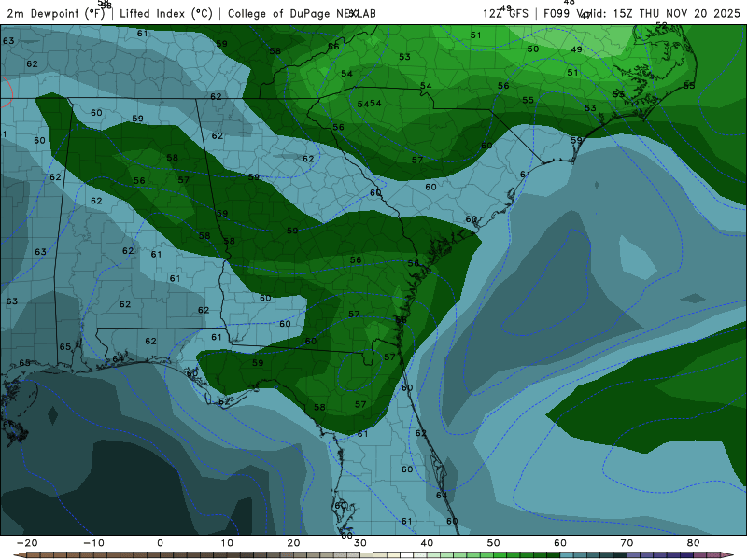The height and width of the screenshot is (560, 747).
Task: Click the "60" color scale label
Action: pyautogui.click(x=560, y=543)
